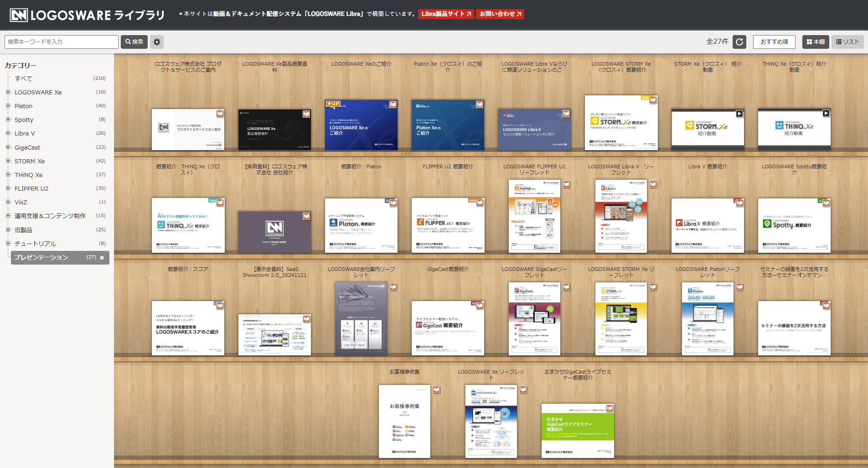Click play icon on THiNQ Xe 紹介動画
Image resolution: width=868 pixels, height=468 pixels.
pyautogui.click(x=826, y=113)
